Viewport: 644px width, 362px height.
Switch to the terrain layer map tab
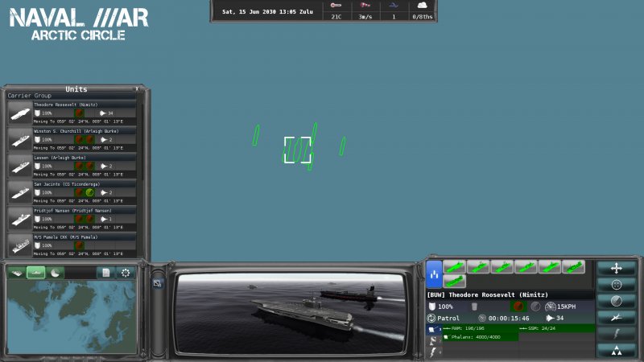pyautogui.click(x=16, y=273)
